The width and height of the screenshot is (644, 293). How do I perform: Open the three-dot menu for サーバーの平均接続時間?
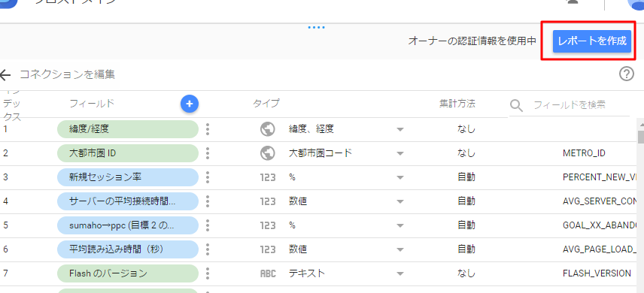[x=208, y=201]
